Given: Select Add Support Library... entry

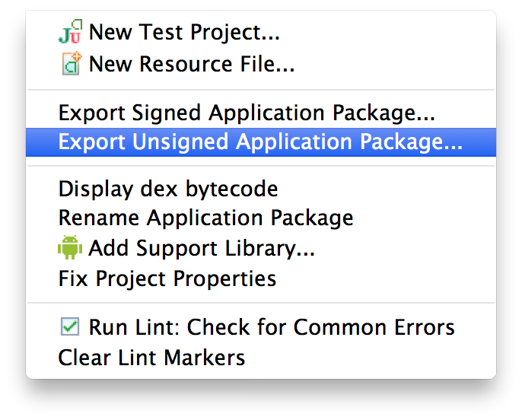Looking at the screenshot, I should pyautogui.click(x=202, y=248).
